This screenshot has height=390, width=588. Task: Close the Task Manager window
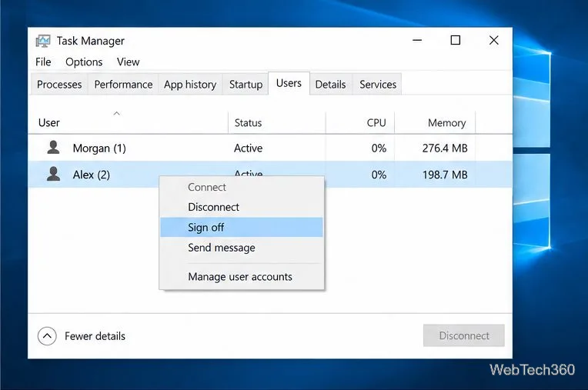pos(494,40)
